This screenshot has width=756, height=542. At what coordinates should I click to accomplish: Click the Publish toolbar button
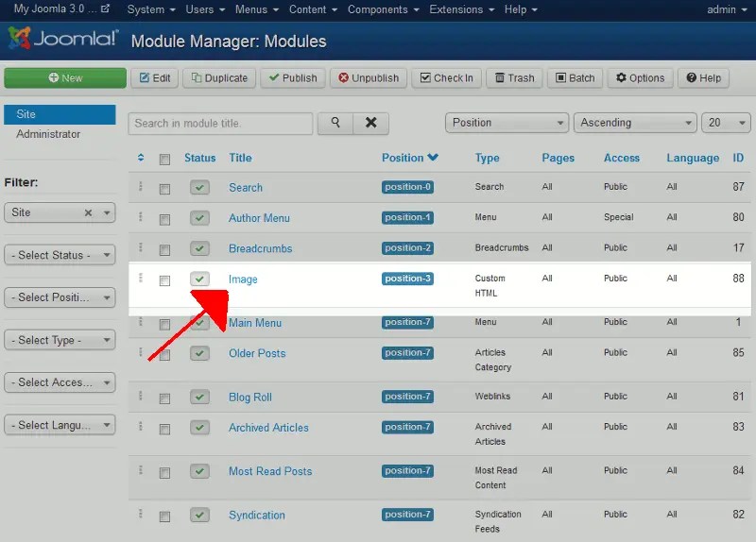click(x=293, y=78)
